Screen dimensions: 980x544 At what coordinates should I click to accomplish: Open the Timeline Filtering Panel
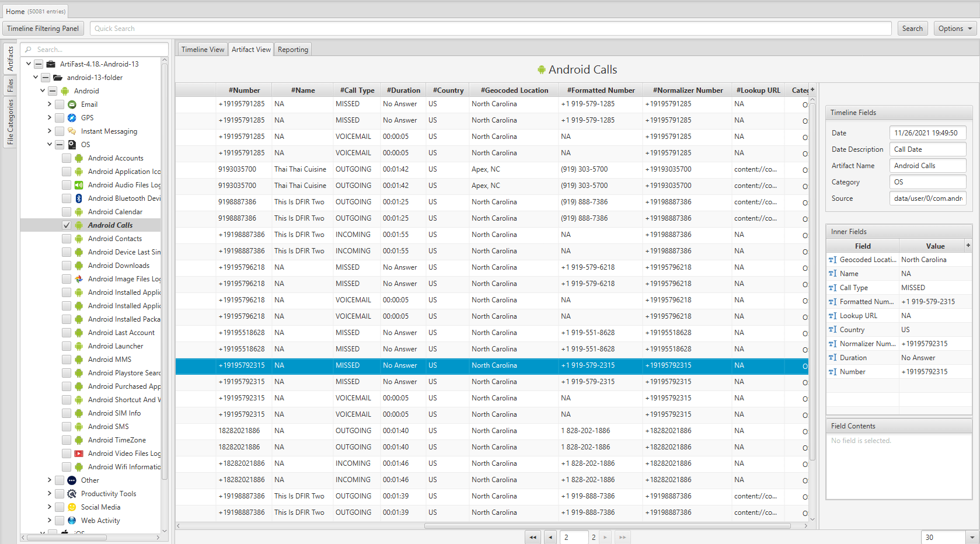[43, 29]
